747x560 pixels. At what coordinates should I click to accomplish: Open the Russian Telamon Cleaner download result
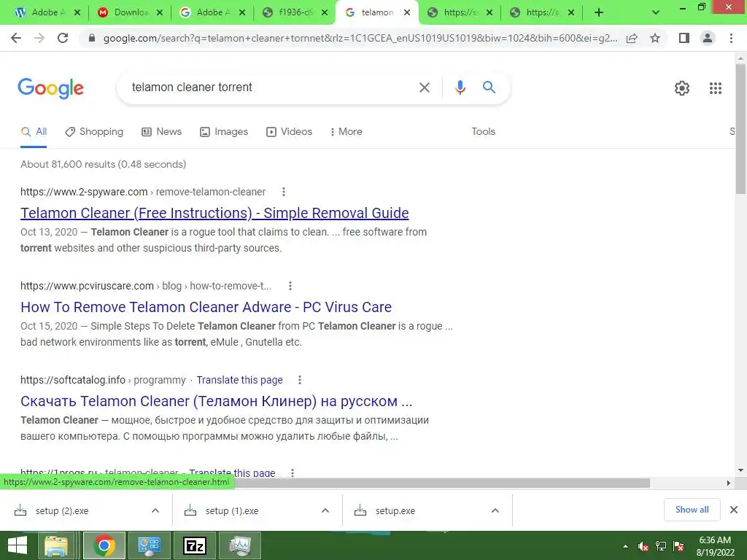tap(216, 401)
